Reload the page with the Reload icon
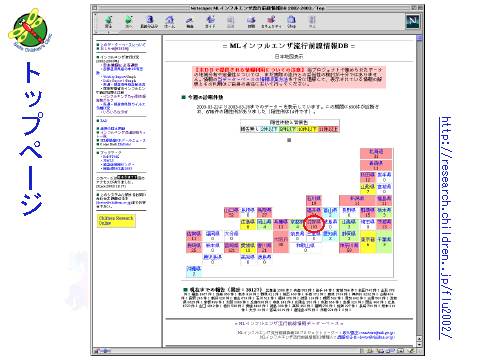480x360 pixels. (149, 22)
